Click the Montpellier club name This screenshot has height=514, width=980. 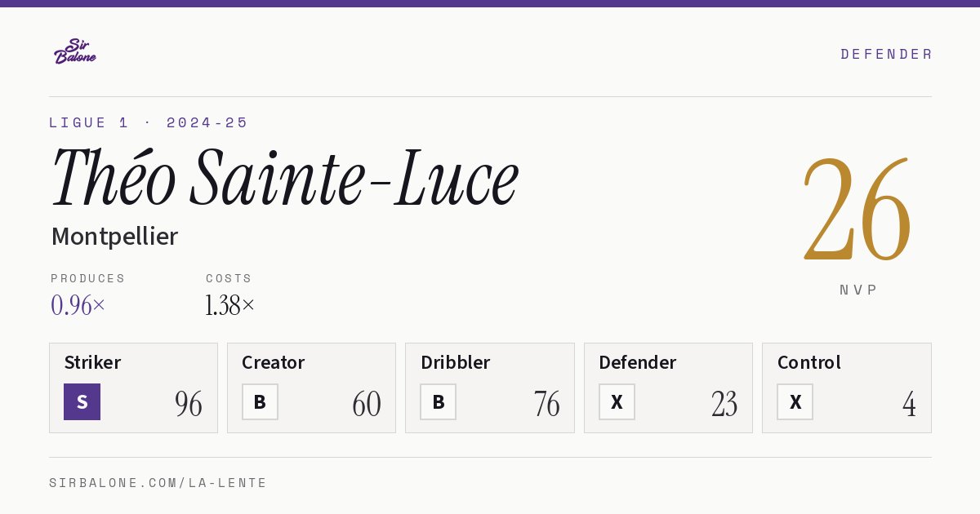(x=114, y=237)
